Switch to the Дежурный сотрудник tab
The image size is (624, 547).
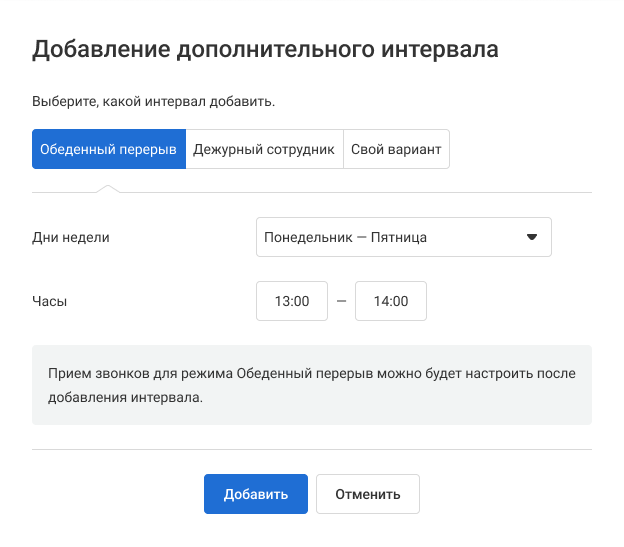264,149
